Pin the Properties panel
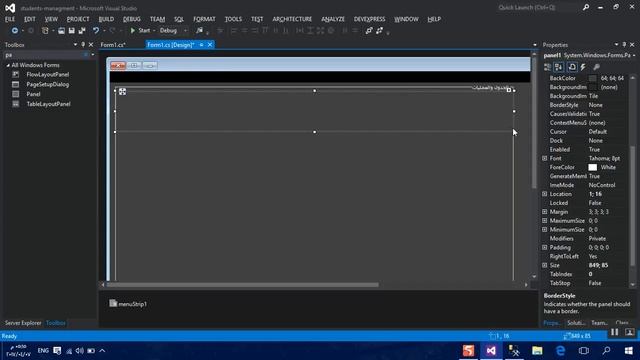 pos(624,44)
